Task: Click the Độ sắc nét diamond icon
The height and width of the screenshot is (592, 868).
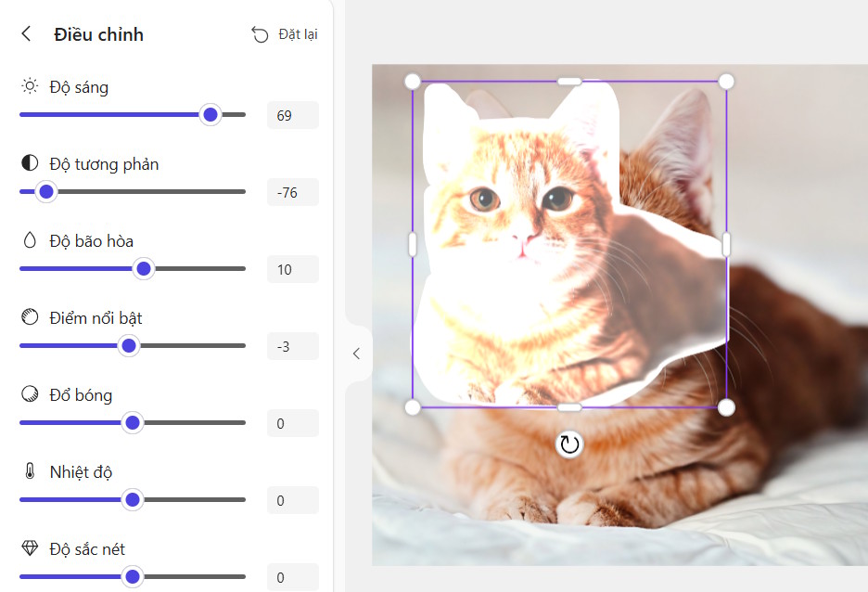Action: (x=30, y=548)
